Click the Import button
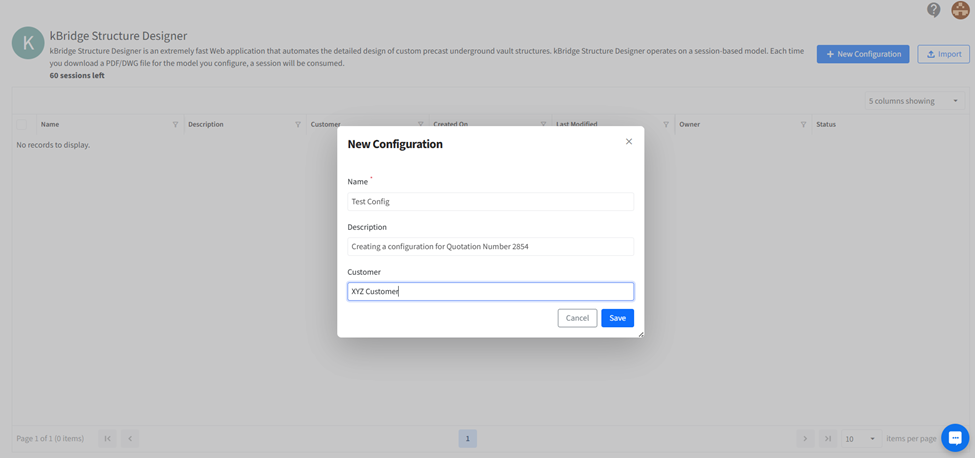 point(943,54)
